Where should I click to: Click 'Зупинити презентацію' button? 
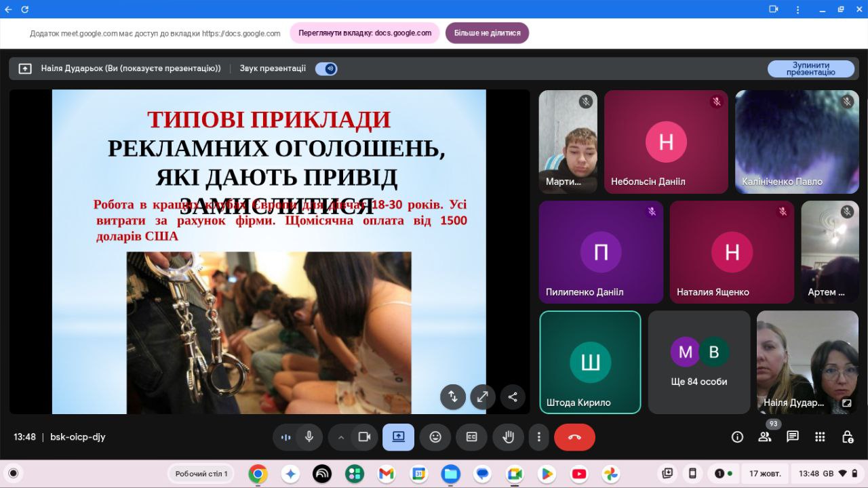point(810,68)
